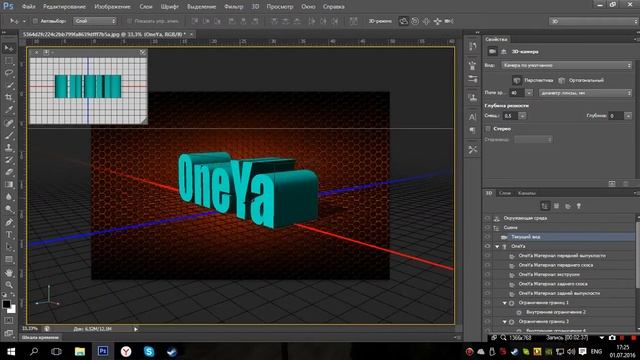The image size is (640, 360).
Task: Select the Crop tool
Action: (x=9, y=98)
